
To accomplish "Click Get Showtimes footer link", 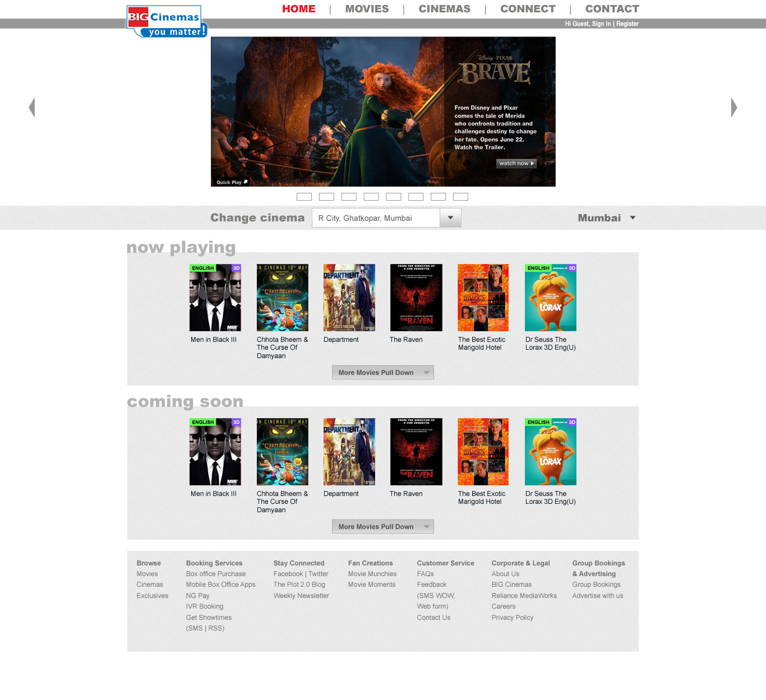I will 209,618.
